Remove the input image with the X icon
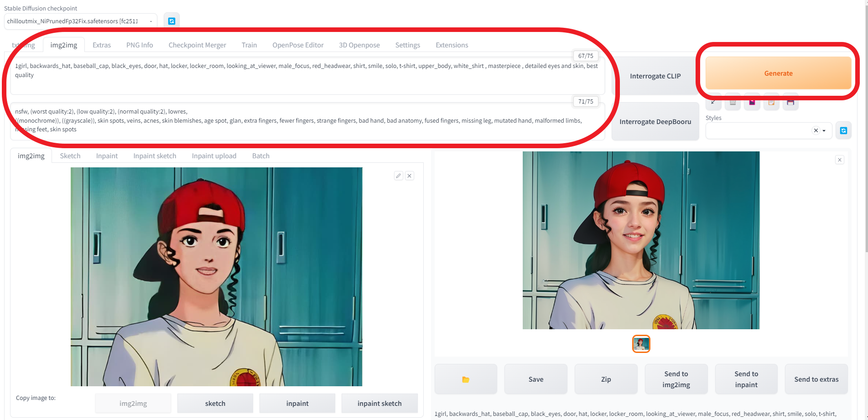Viewport: 868px width, 420px height. click(410, 176)
